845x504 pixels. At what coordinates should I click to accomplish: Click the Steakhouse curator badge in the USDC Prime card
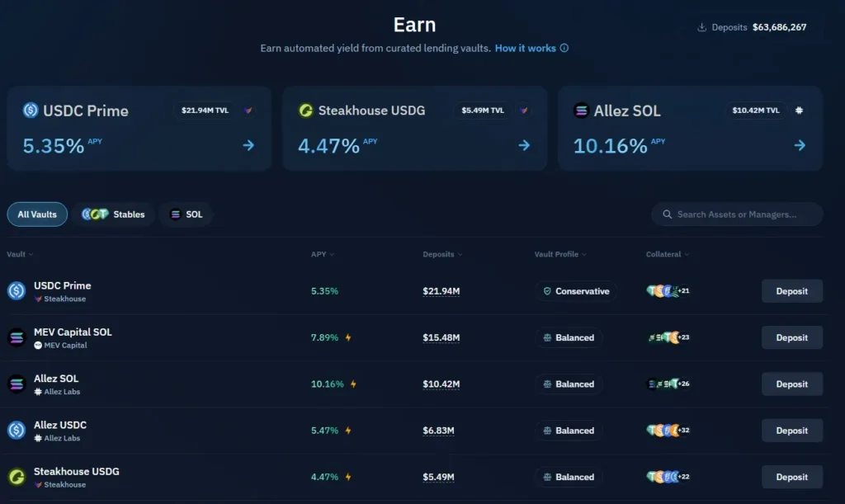point(248,111)
